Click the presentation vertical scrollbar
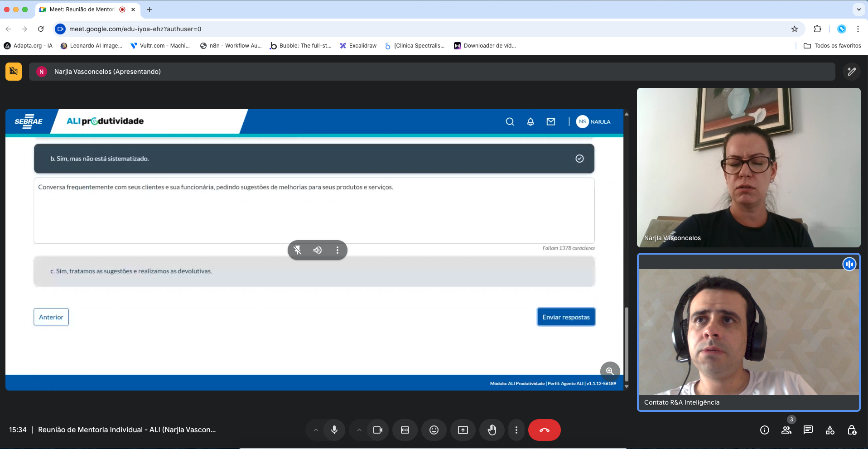This screenshot has width=868, height=449. pyautogui.click(x=627, y=344)
